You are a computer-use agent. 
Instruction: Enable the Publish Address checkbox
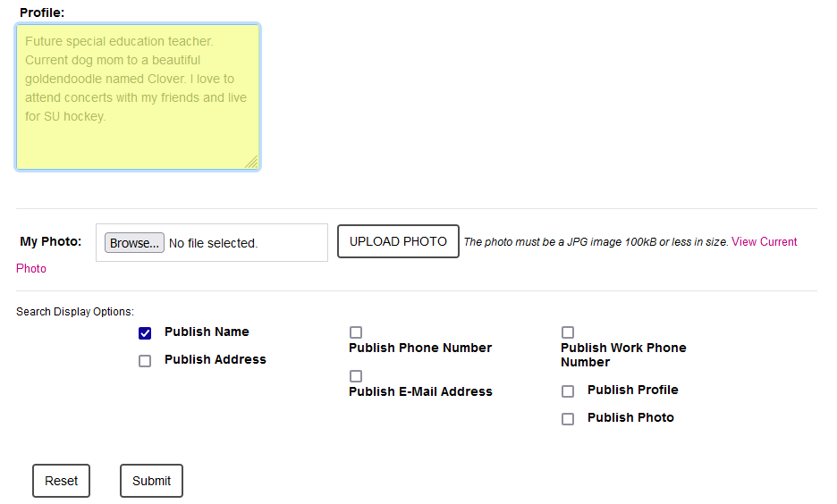click(x=145, y=361)
